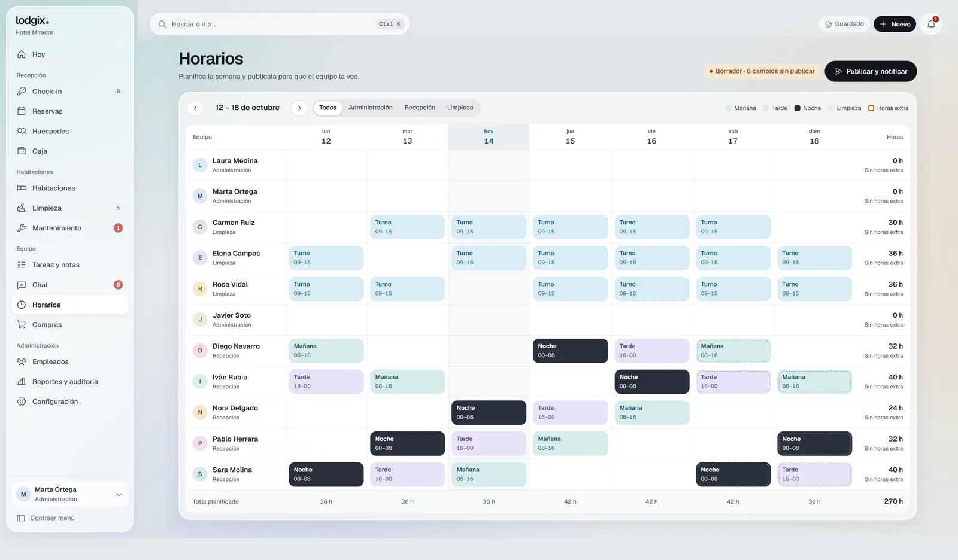The width and height of the screenshot is (958, 560).
Task: Select Iván Rubio's Tarde shift on sáb 17
Action: coord(733,382)
